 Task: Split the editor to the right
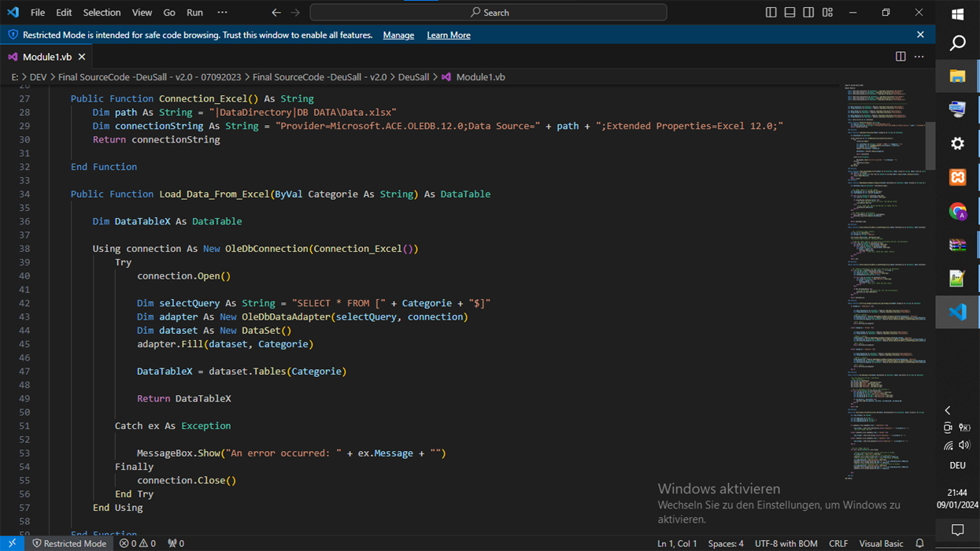tap(900, 57)
